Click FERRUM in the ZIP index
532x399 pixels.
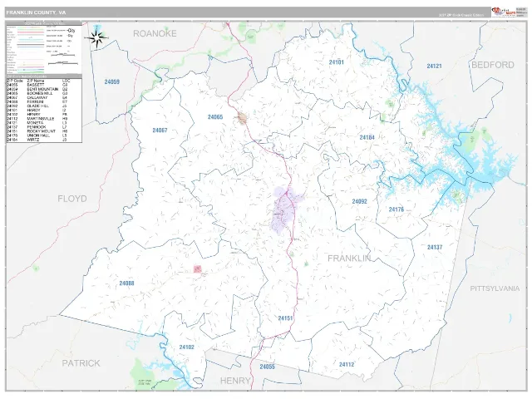point(35,101)
